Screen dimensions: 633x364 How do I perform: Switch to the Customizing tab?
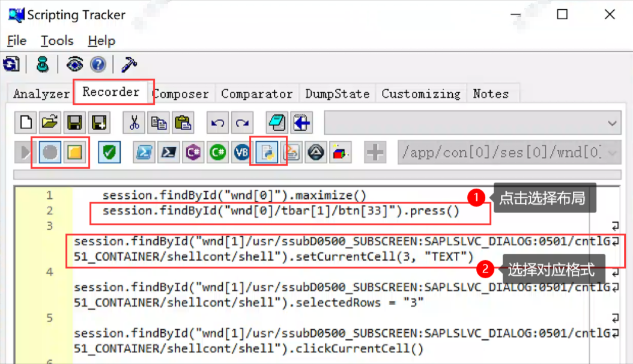(x=421, y=94)
